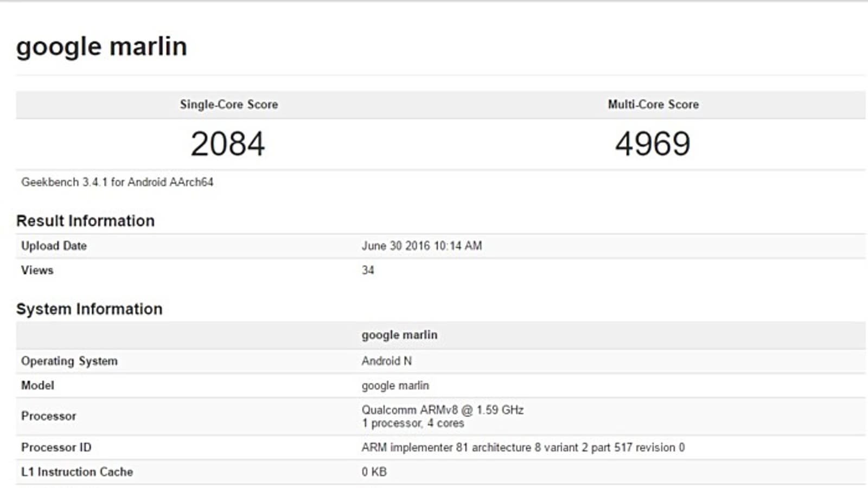The width and height of the screenshot is (868, 488).
Task: Click the multi-core score 4969
Action: click(653, 144)
